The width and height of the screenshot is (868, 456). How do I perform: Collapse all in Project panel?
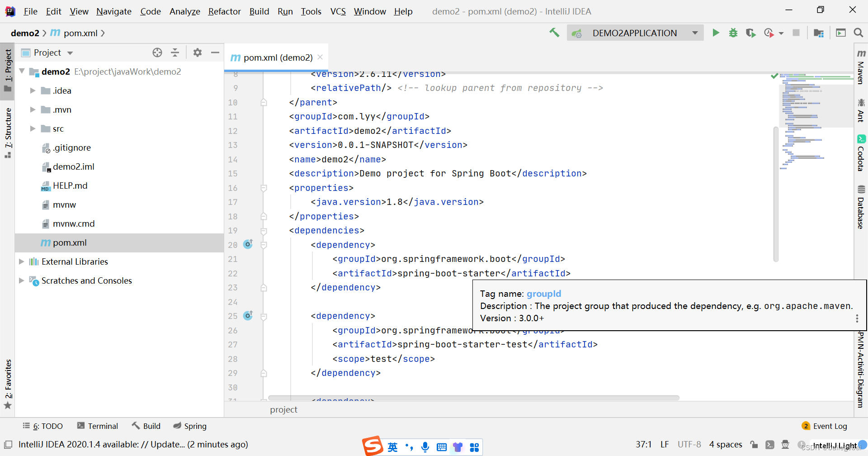click(x=175, y=52)
